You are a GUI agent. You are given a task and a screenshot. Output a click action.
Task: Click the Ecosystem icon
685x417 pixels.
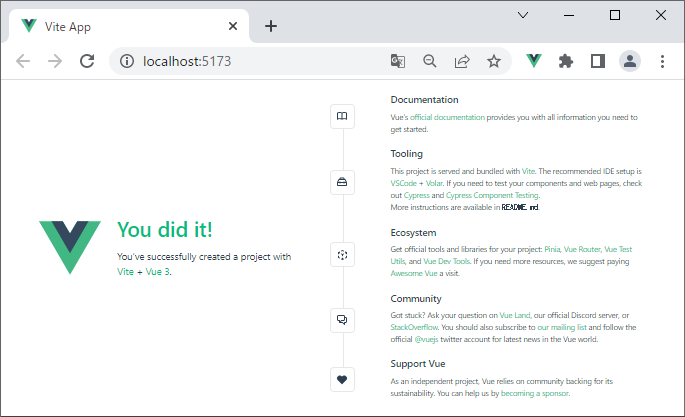342,255
